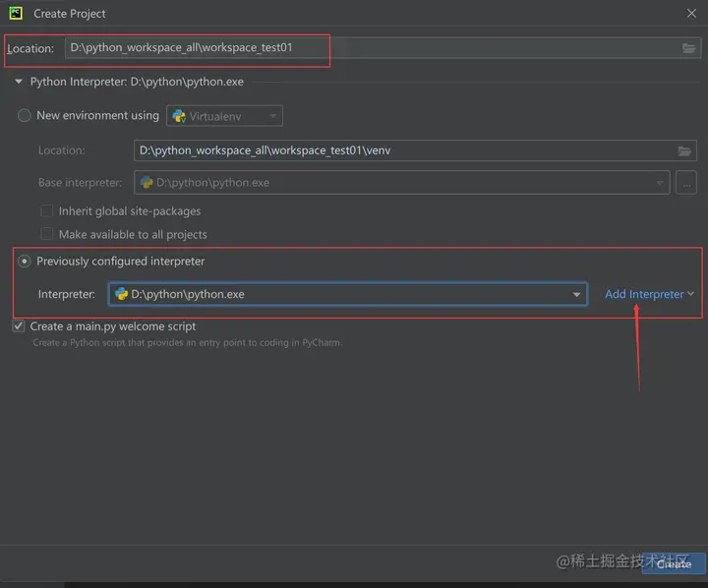Viewport: 708px width, 588px height.
Task: Click the Base interpreter path text
Action: (x=212, y=183)
